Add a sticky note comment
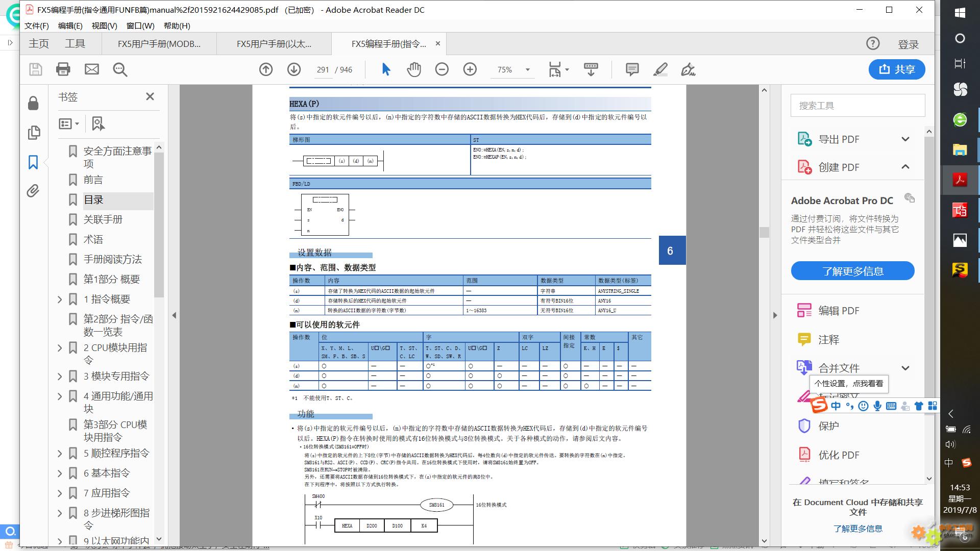The height and width of the screenshot is (551, 980). point(632,69)
